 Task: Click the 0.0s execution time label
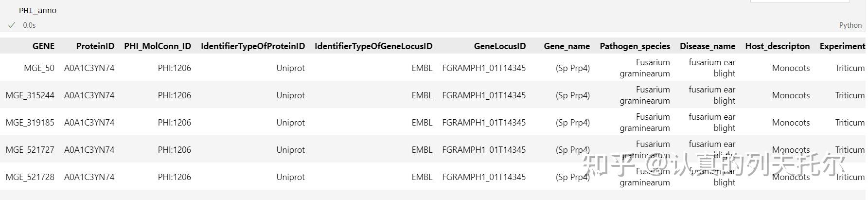(29, 25)
